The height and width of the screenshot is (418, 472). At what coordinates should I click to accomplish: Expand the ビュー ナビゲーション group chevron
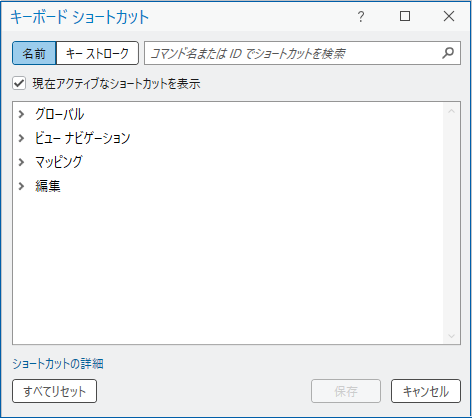pyautogui.click(x=21, y=138)
